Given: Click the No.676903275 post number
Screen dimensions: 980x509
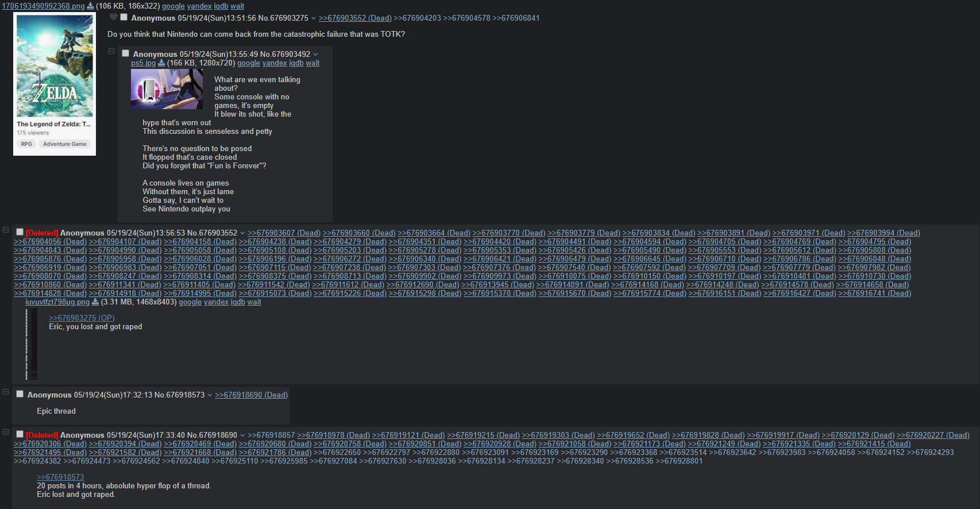Looking at the screenshot, I should 283,18.
